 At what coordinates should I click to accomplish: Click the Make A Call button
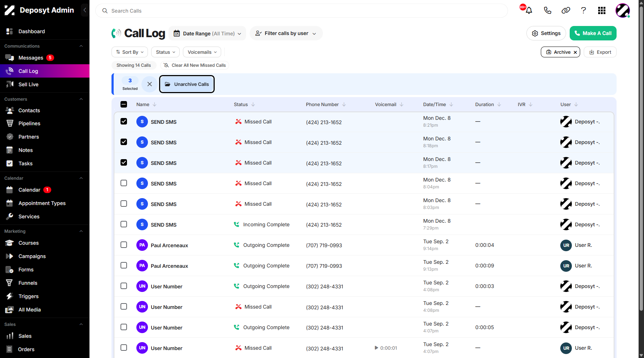pos(593,33)
